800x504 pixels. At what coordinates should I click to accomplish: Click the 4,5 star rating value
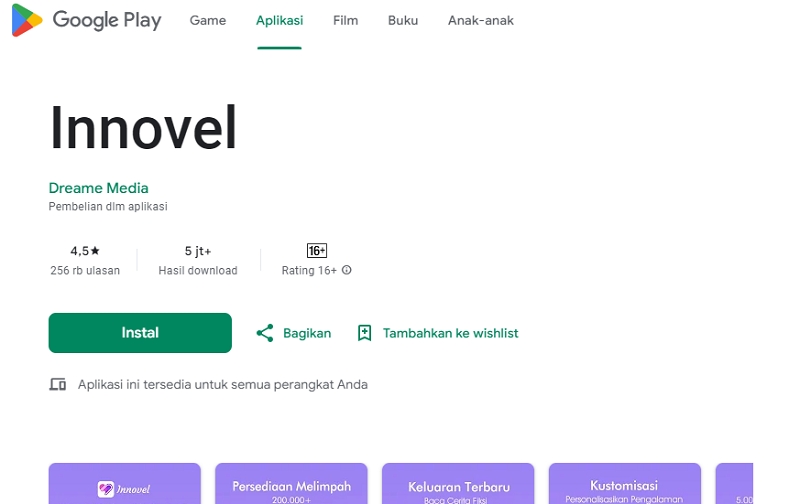point(85,251)
